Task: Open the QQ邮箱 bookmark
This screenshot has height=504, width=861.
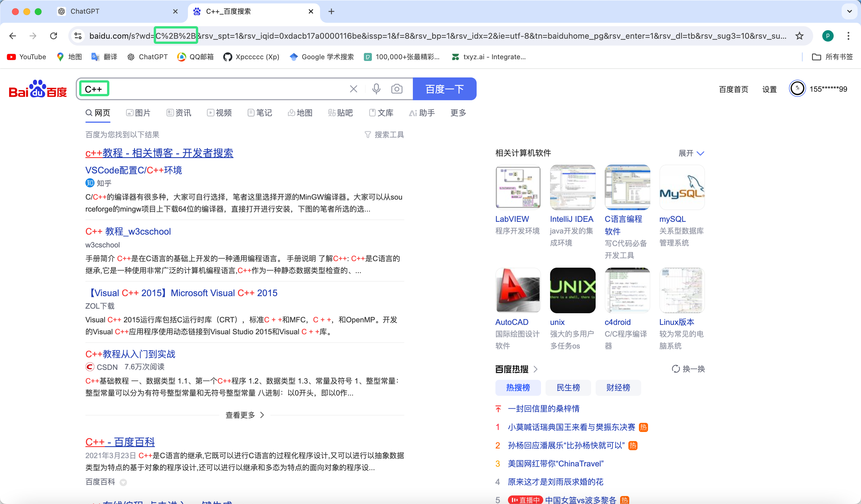Action: (195, 57)
